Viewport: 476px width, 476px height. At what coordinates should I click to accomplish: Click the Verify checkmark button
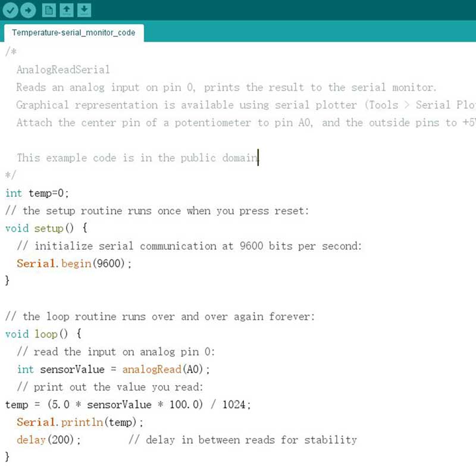(x=10, y=10)
